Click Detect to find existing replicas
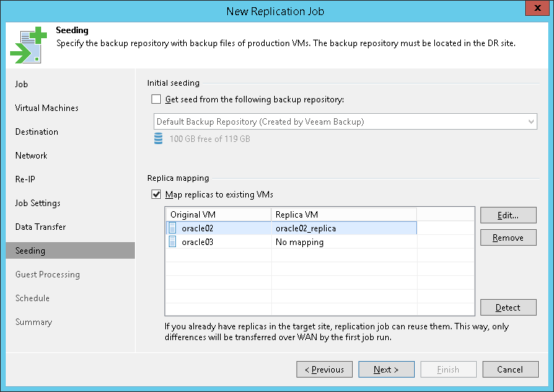The width and height of the screenshot is (554, 392). point(508,308)
